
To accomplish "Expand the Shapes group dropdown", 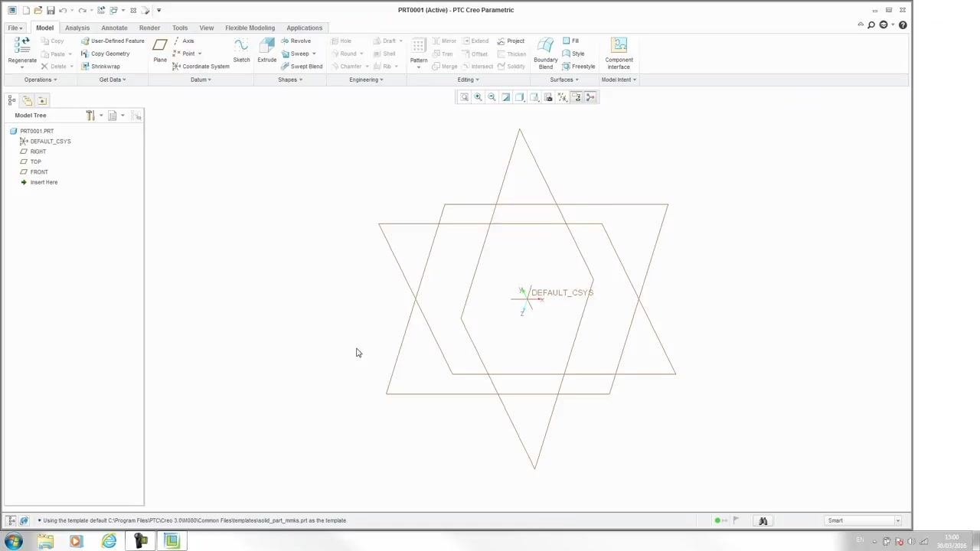I will 290,80.
